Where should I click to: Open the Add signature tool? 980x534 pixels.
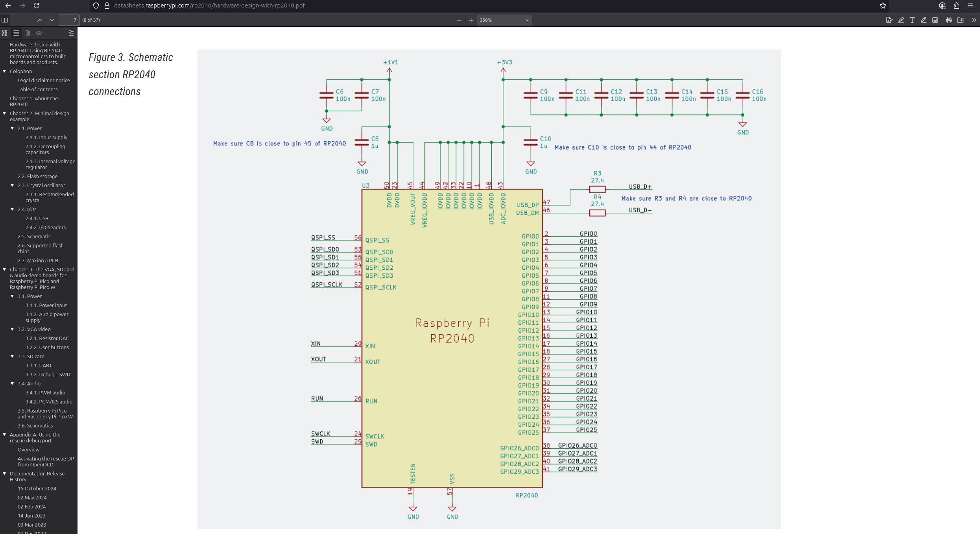[889, 20]
